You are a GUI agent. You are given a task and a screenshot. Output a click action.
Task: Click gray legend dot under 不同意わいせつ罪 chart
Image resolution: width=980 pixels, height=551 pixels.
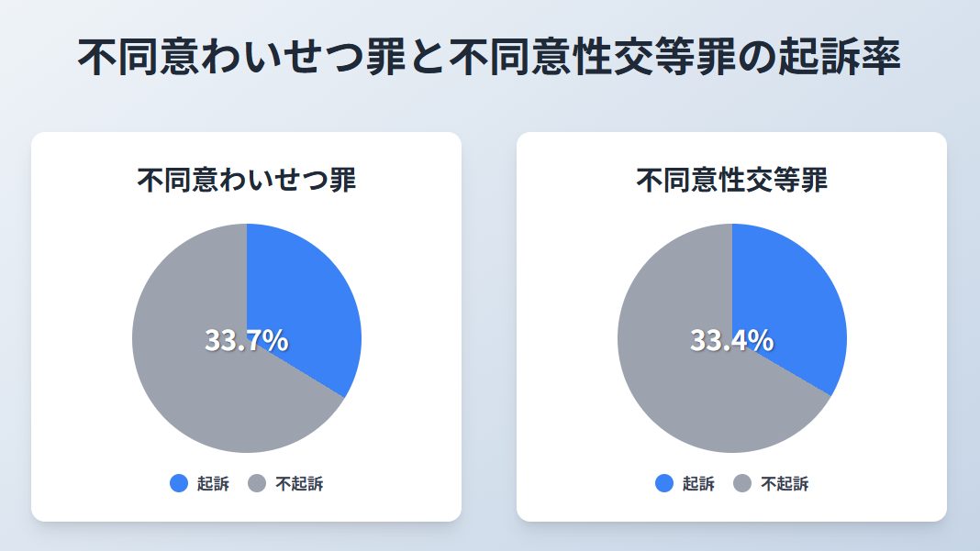point(257,483)
